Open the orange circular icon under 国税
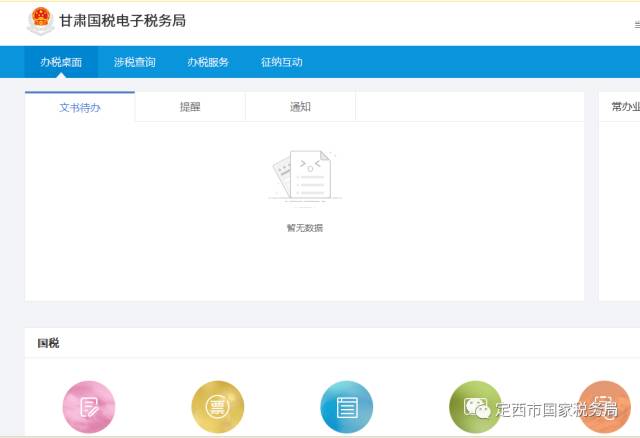The height and width of the screenshot is (438, 640). pyautogui.click(x=604, y=407)
